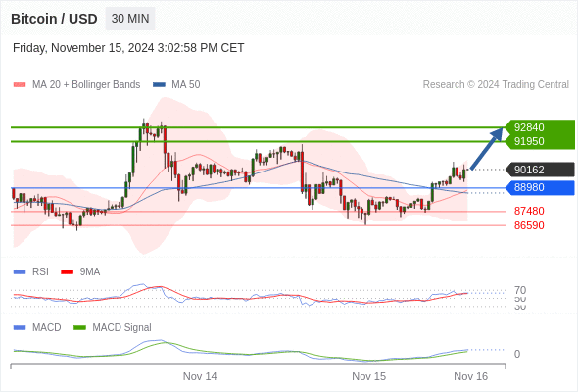Click the RSI legend label
The width and height of the screenshot is (578, 392).
coord(40,272)
